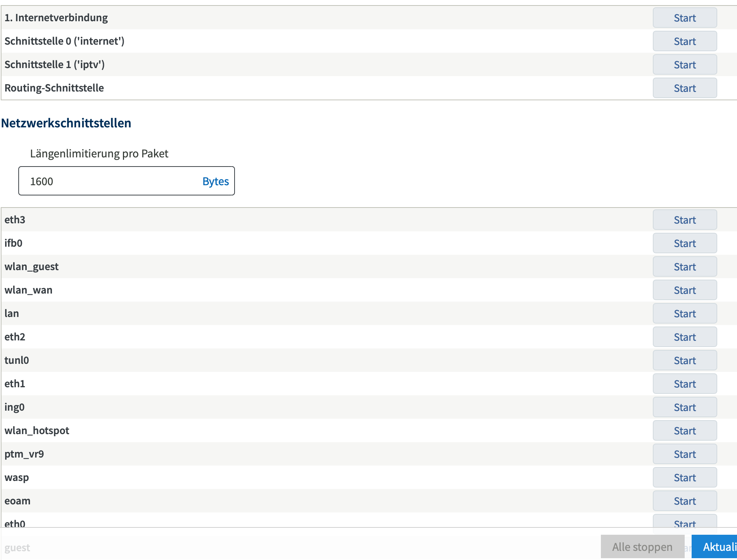Start the ifb0 interface capture
Viewport: 737px width, 560px height.
[684, 242]
